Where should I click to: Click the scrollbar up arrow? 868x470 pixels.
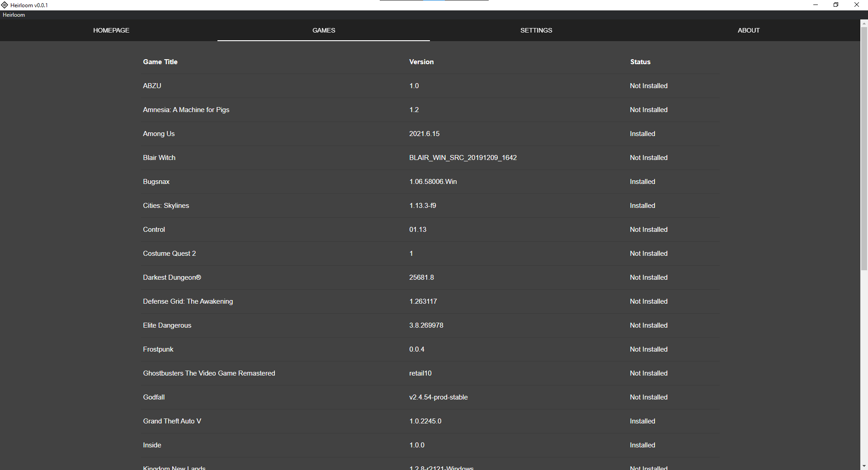point(864,23)
